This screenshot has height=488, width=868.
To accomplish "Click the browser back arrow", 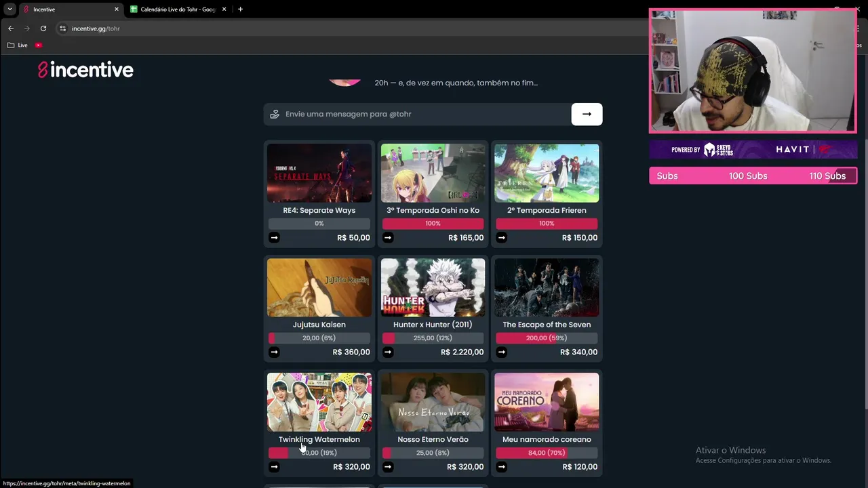I will 10,28.
